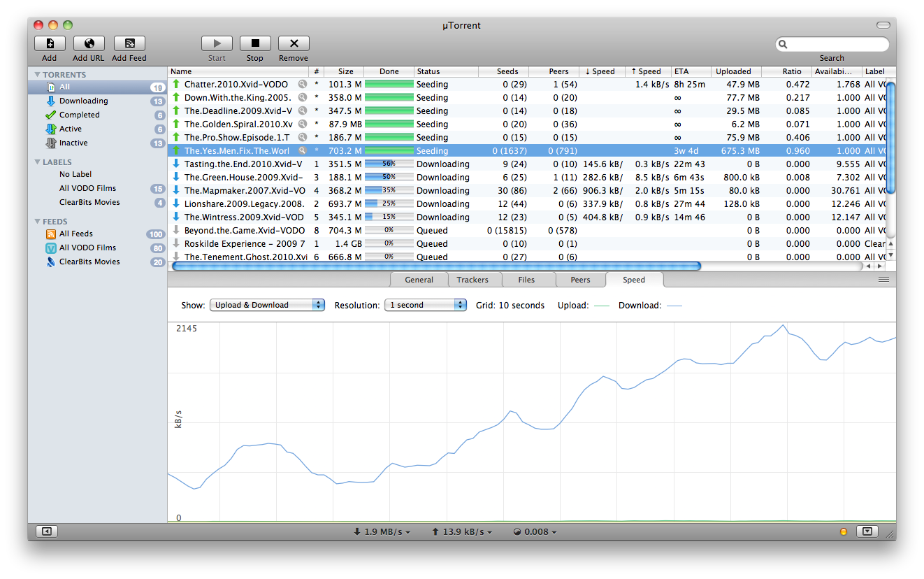Click the magnifier icon on The.Deadline.2009 row
Screen dimensions: 924x579
[303, 111]
